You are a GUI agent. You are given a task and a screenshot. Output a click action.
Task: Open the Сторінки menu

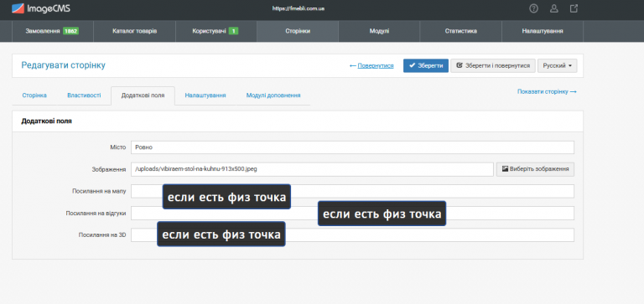pyautogui.click(x=298, y=31)
